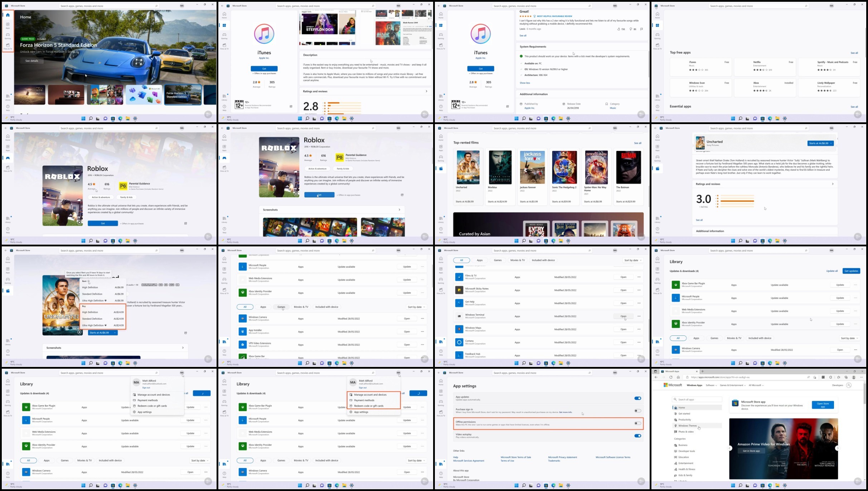
Task: Play the trailer on the Uncharted poster
Action: coord(79,332)
